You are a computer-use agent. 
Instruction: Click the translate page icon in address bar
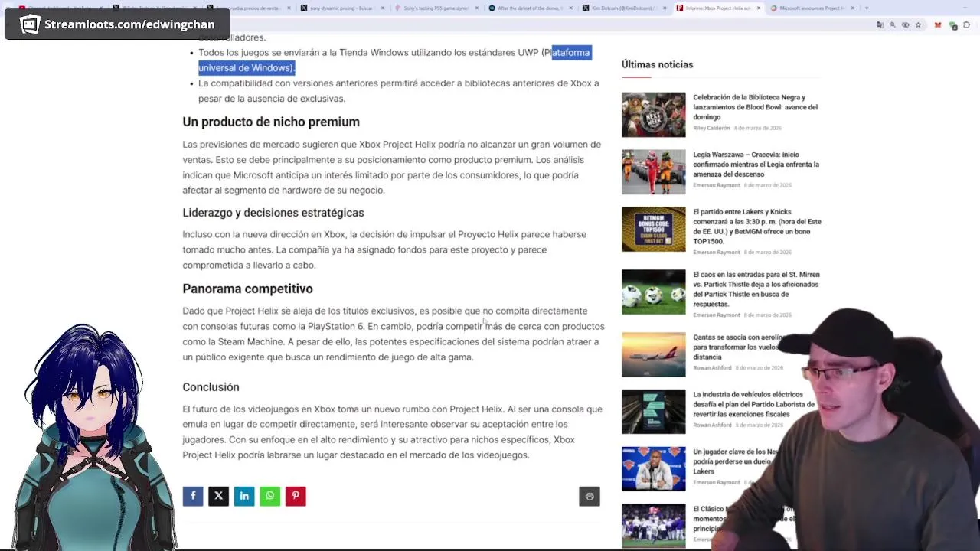coord(880,24)
